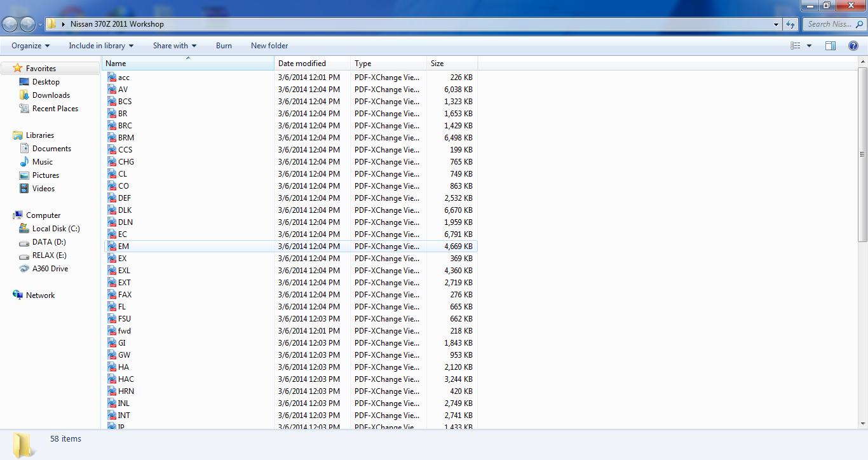Open the Share with menu
The image size is (868, 460).
coord(175,46)
